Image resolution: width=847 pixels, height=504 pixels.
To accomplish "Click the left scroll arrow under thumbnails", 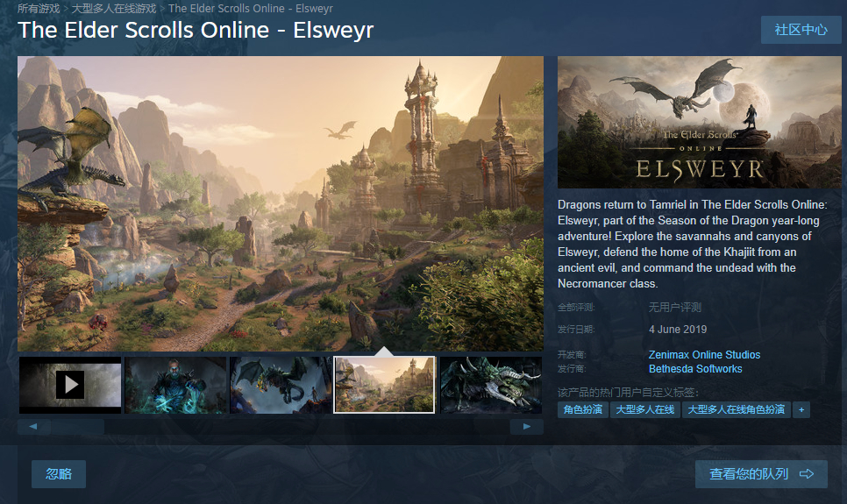I will tap(33, 426).
